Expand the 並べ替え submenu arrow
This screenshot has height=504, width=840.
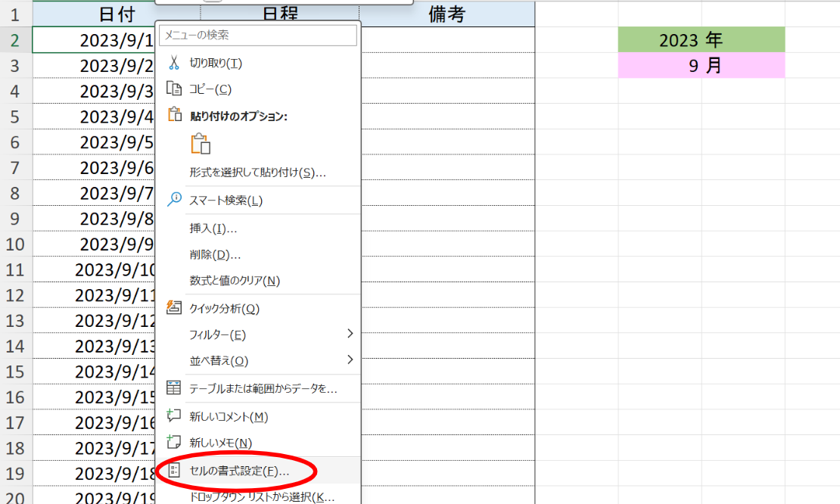point(350,359)
